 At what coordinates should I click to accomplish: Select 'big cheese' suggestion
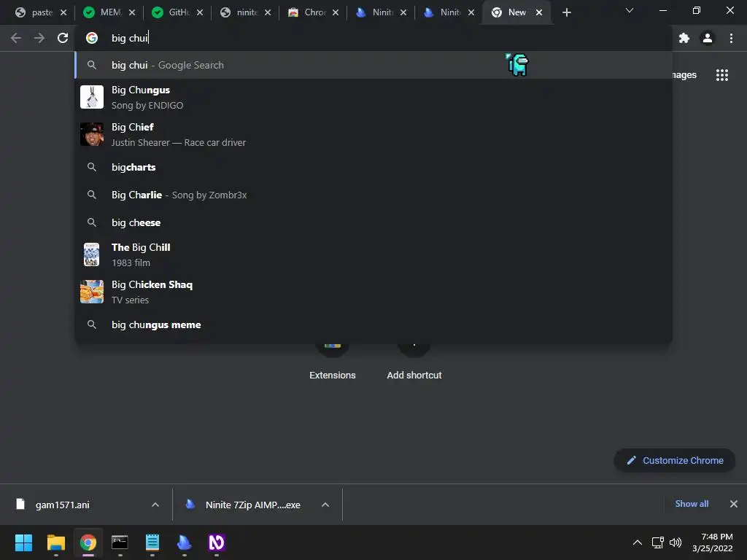pos(373,222)
